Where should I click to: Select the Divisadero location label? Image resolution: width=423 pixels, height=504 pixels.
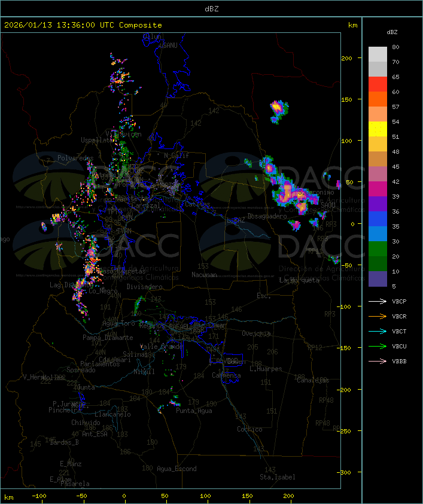pyautogui.click(x=145, y=287)
